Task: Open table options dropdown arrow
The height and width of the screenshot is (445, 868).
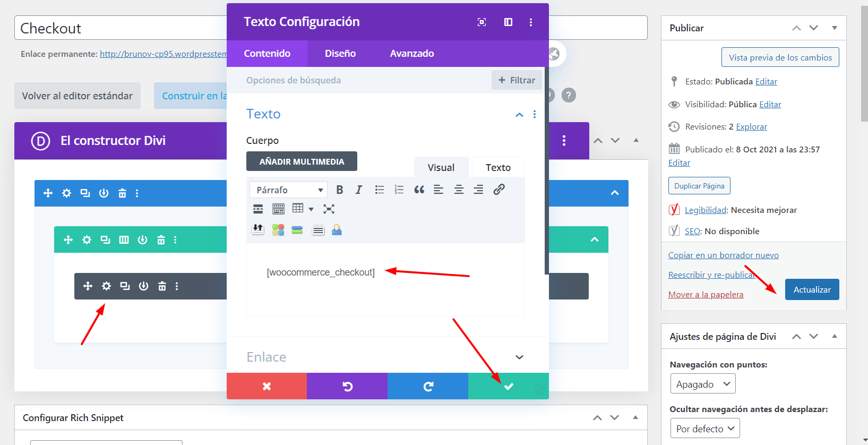Action: tap(311, 209)
